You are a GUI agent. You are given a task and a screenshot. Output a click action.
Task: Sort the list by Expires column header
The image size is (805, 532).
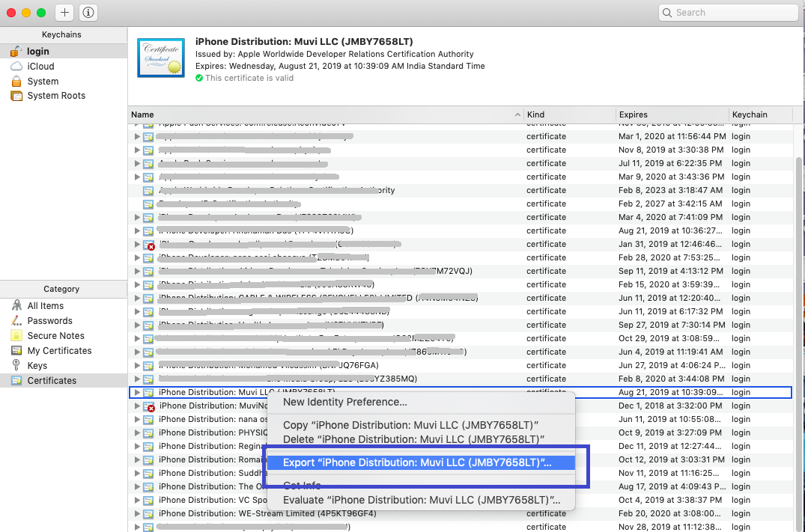[672, 115]
